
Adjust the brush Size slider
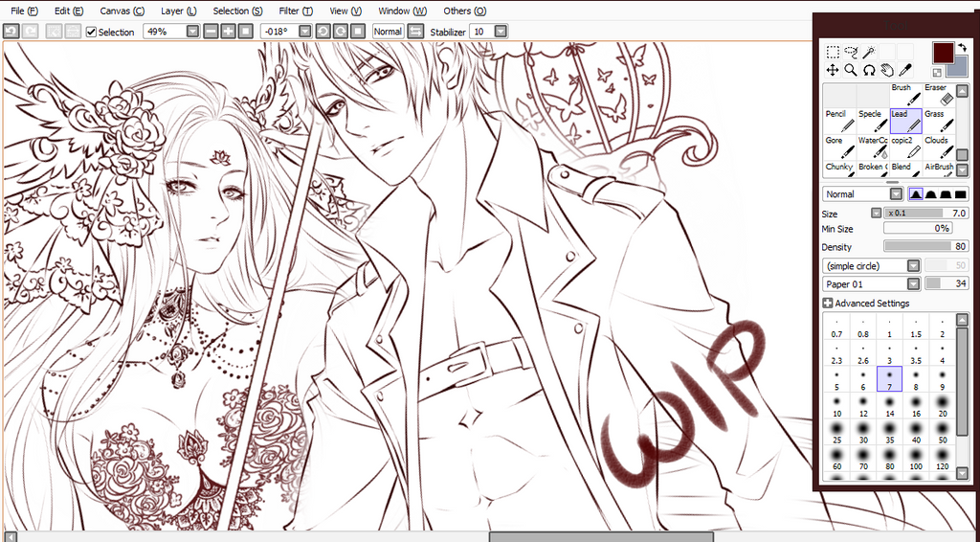[926, 214]
